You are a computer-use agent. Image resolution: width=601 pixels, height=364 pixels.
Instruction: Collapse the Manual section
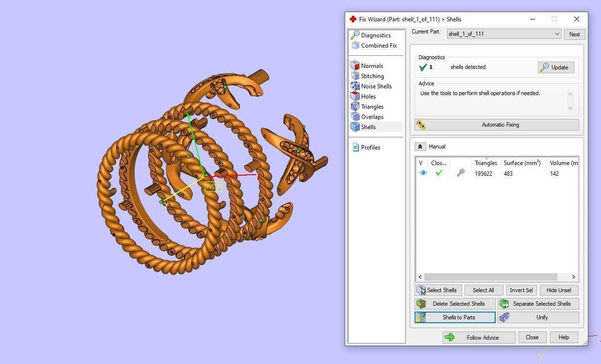pos(420,146)
